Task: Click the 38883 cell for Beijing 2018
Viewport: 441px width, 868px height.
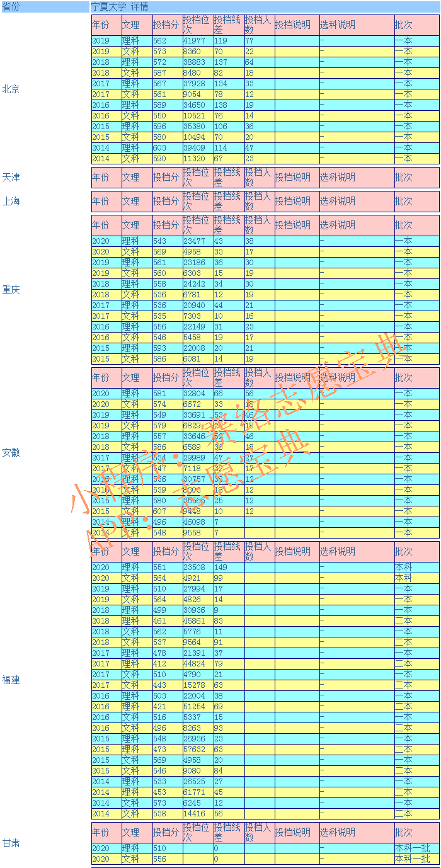Action: 198,62
